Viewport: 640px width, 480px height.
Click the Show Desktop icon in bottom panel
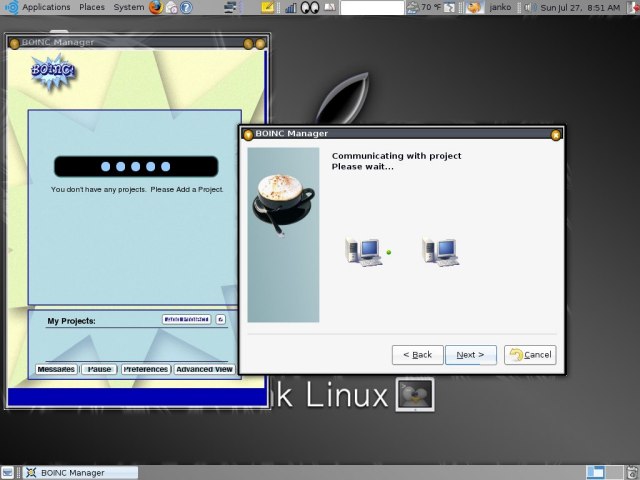[8, 473]
